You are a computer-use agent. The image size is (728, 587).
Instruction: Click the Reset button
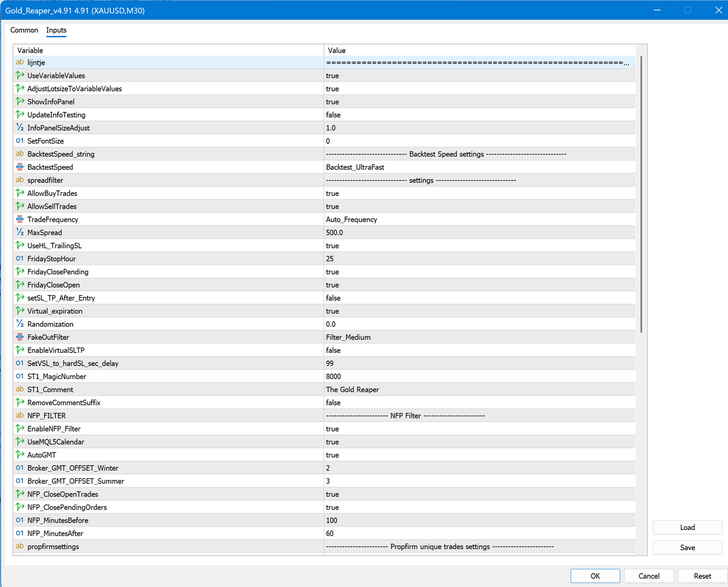click(x=703, y=576)
